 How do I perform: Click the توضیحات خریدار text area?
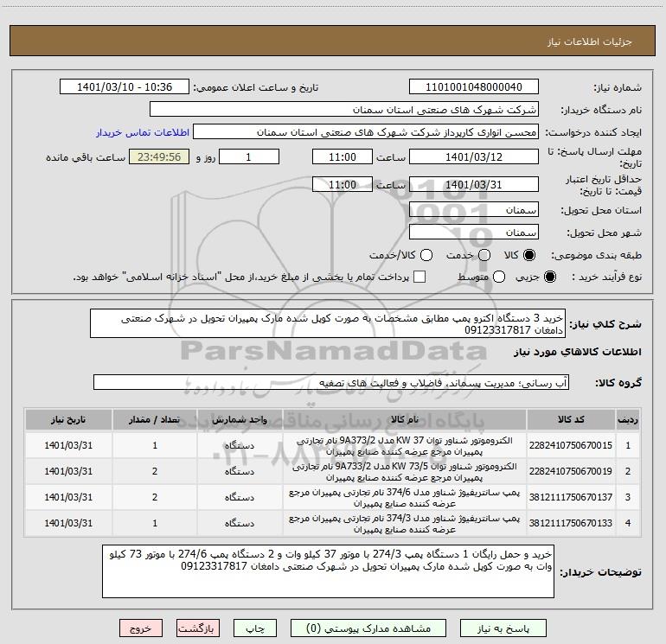coord(329,571)
